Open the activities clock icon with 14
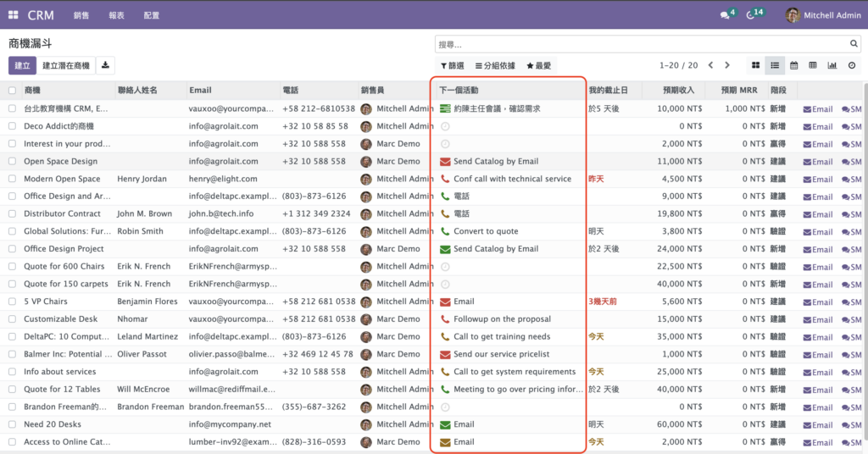The image size is (868, 454). tap(750, 15)
